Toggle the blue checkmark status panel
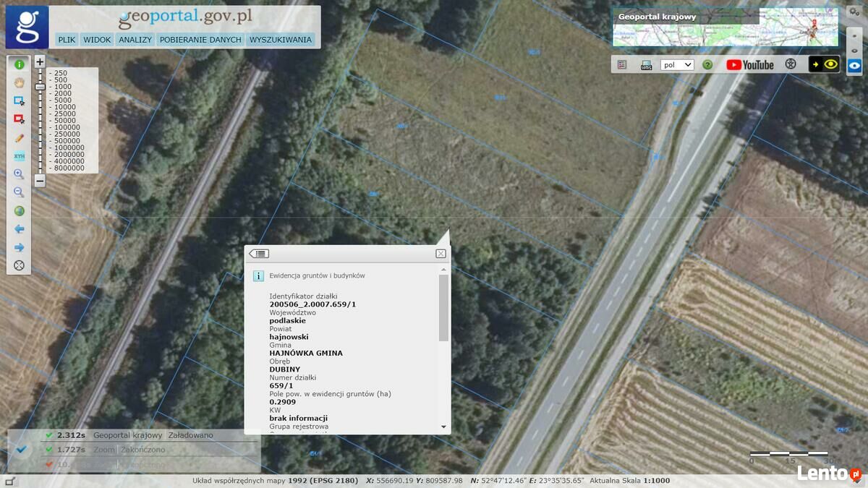The image size is (868, 488). pyautogui.click(x=22, y=449)
